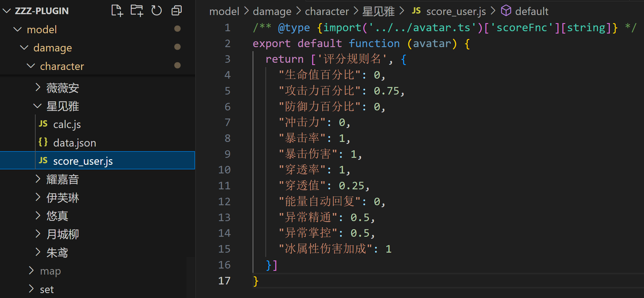Image resolution: width=644 pixels, height=298 pixels.
Task: Click the cube symbol icon in breadcrumb
Action: pyautogui.click(x=506, y=11)
